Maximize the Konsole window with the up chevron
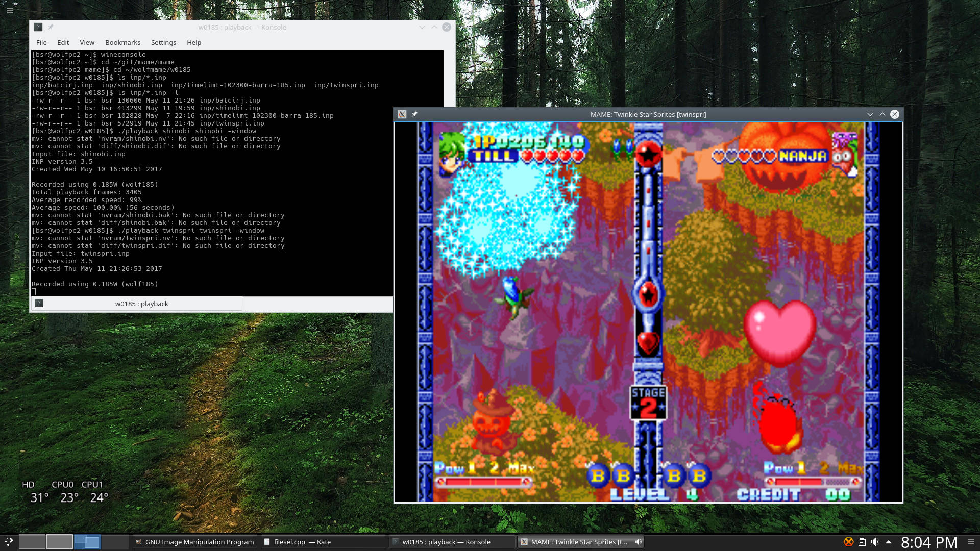The height and width of the screenshot is (551, 980). 434,27
